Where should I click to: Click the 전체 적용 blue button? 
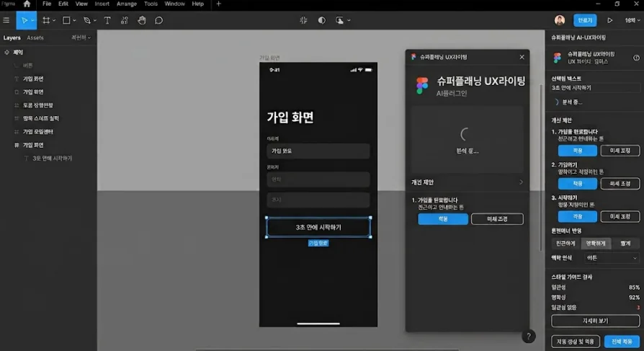pos(622,342)
